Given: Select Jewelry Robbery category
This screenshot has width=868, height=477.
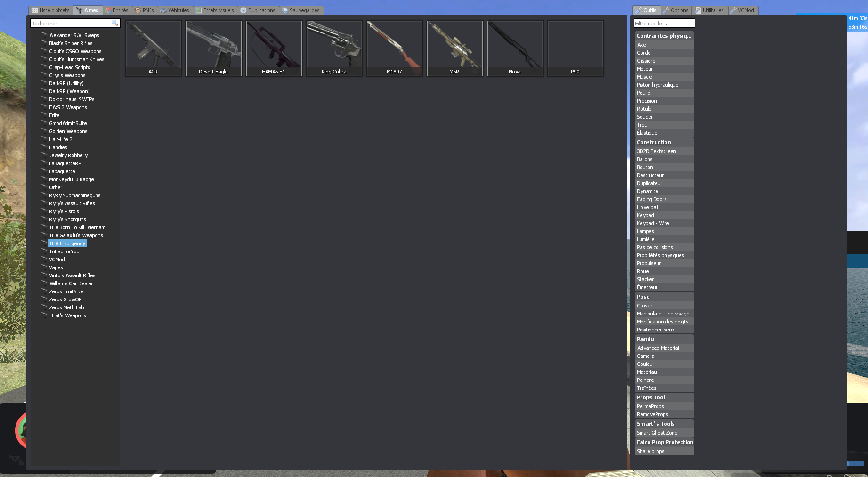Looking at the screenshot, I should click(x=68, y=155).
